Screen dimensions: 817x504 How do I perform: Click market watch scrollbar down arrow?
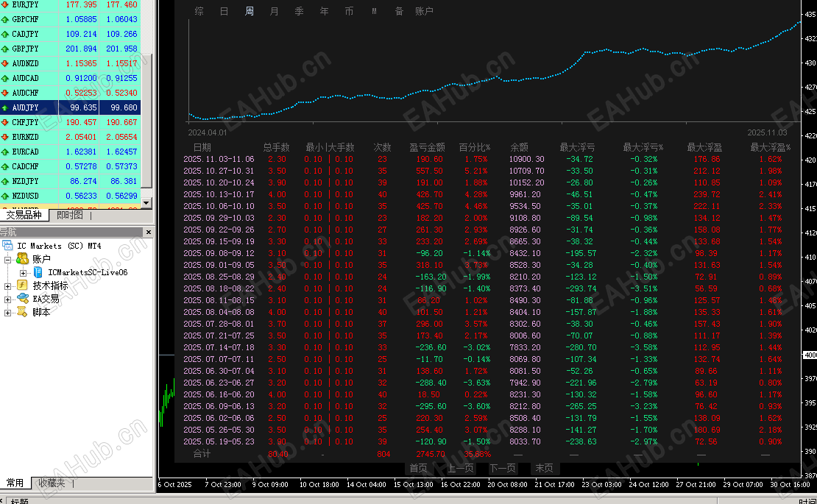146,203
